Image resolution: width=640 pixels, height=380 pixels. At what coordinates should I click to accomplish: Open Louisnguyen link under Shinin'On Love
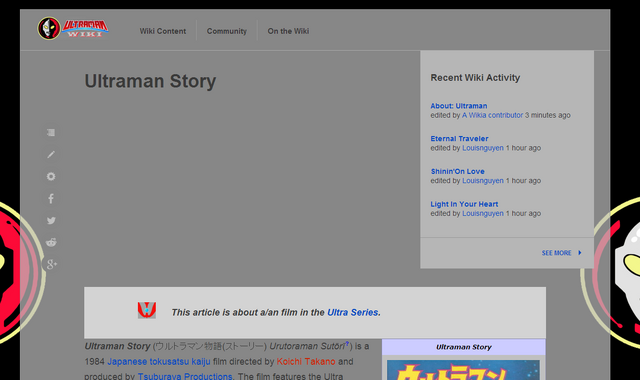(x=483, y=180)
